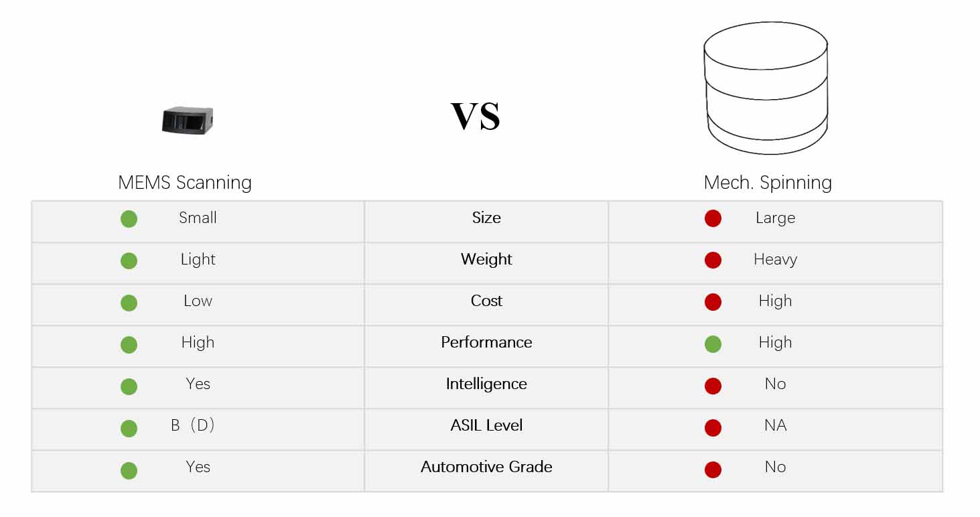Click the Automotive Grade row label
Screen dimensions: 980x517
point(486,467)
